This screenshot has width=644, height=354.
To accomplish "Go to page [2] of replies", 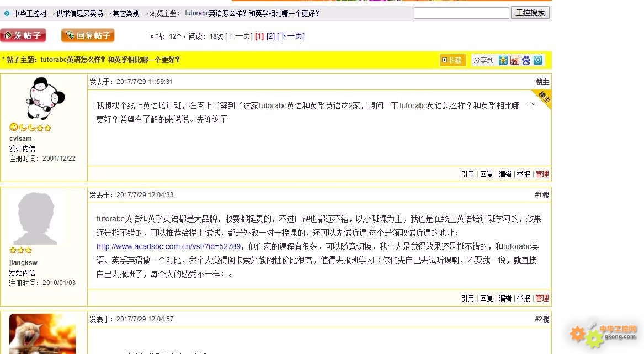I will 270,36.
